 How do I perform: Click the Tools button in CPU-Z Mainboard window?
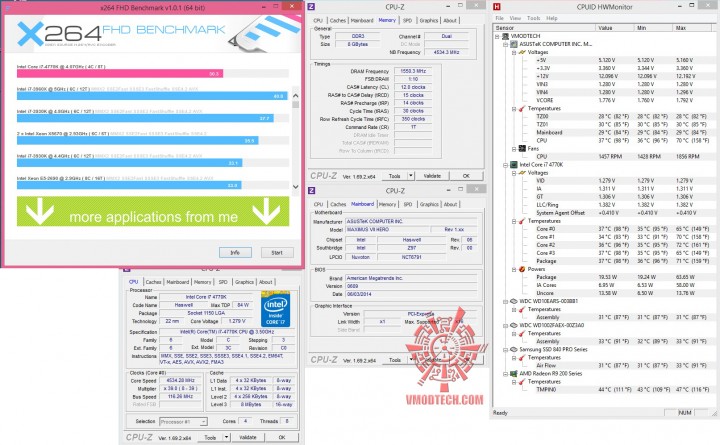click(395, 360)
